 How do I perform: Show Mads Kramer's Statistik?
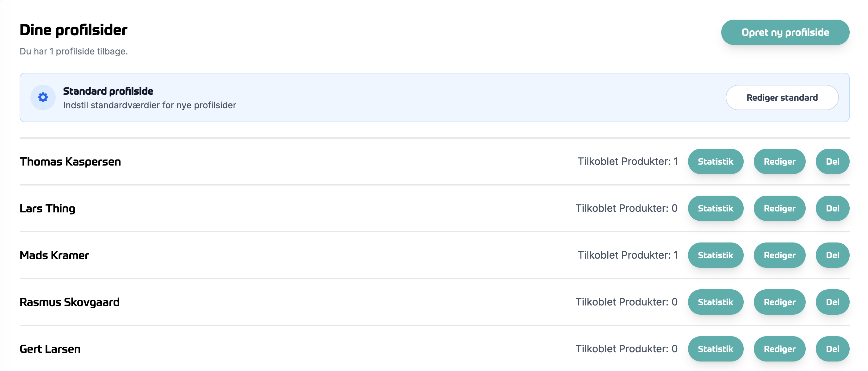(x=715, y=255)
